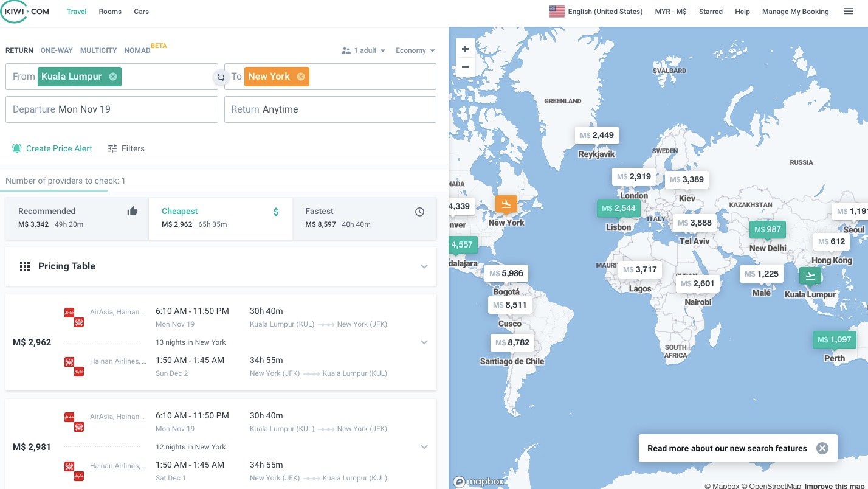
Task: Click the Pricing Table grid icon
Action: coord(25,266)
